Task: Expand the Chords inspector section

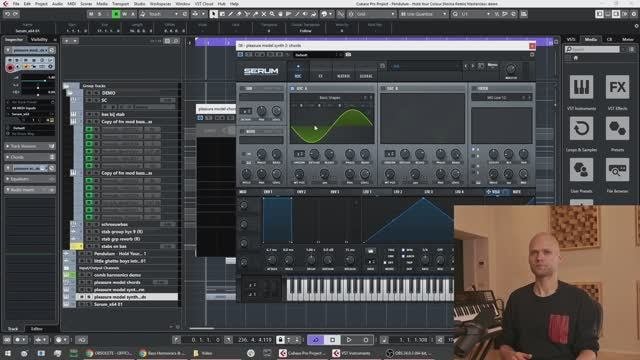Action: tap(30, 157)
